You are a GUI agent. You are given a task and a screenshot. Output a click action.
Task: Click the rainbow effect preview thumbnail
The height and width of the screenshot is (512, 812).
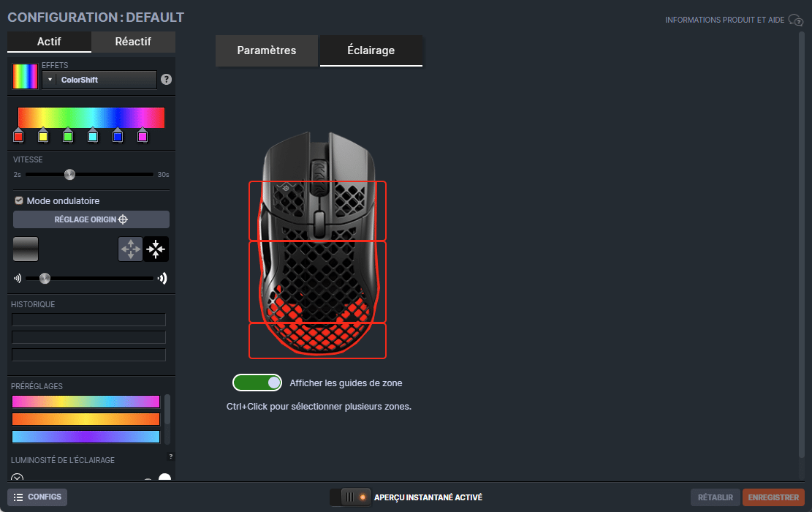point(25,77)
